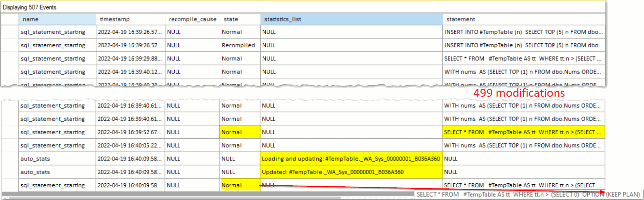Sort by the timestamp column header

point(130,19)
